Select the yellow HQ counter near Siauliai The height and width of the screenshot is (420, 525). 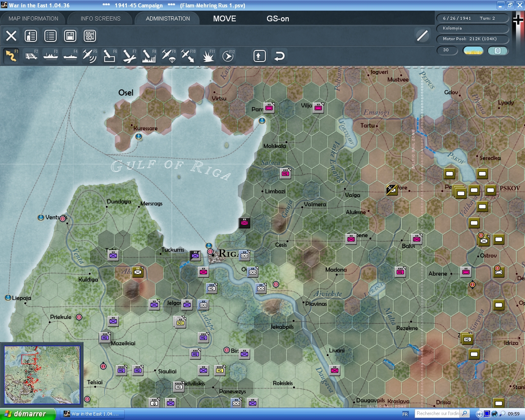coord(219,370)
